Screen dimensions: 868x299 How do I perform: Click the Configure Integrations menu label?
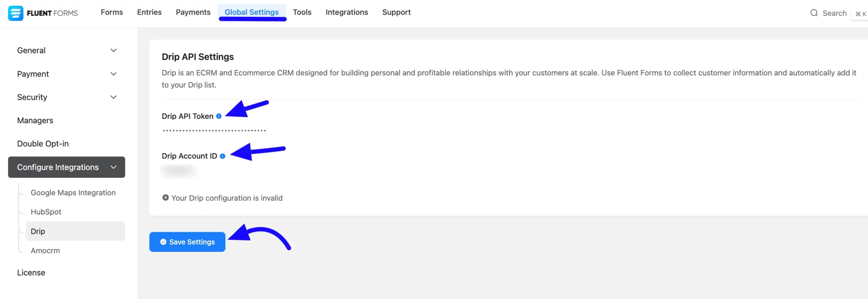coord(58,167)
